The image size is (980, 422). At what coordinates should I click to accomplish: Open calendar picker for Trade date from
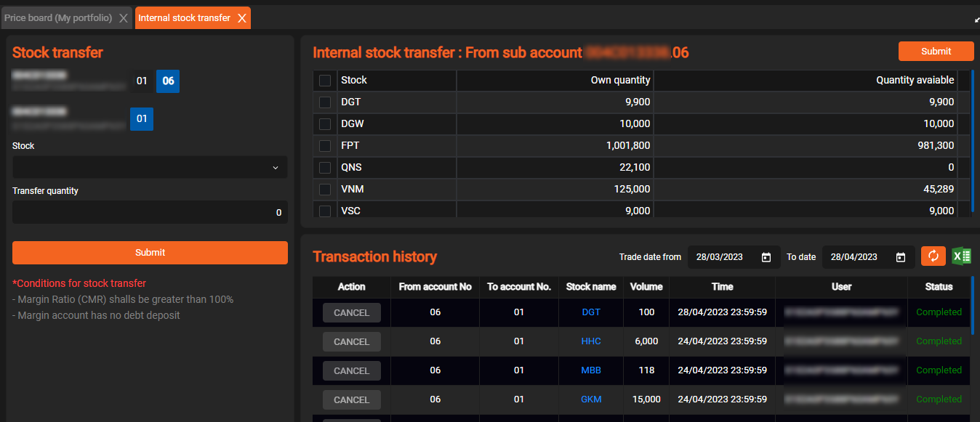pyautogui.click(x=766, y=257)
